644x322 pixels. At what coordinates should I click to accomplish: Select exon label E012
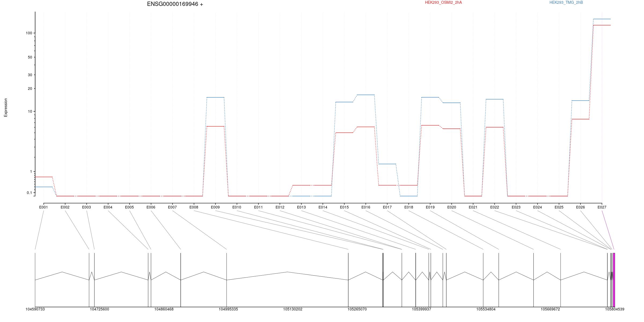(280, 207)
